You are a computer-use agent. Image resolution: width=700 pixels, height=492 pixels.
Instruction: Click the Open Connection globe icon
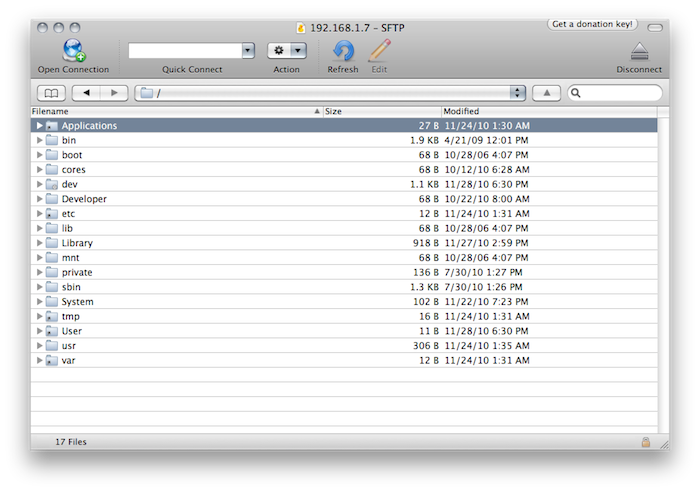pos(76,50)
